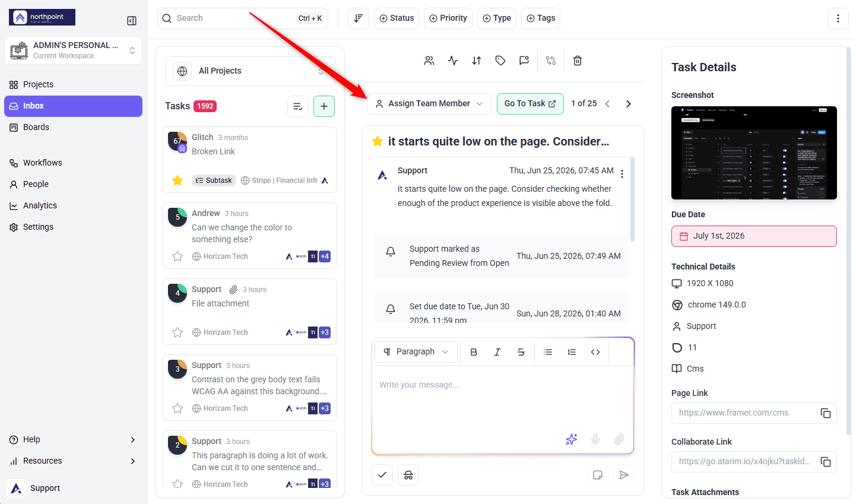Viewport: 853px width, 504px height.
Task: Click the note icon beside send
Action: [598, 475]
